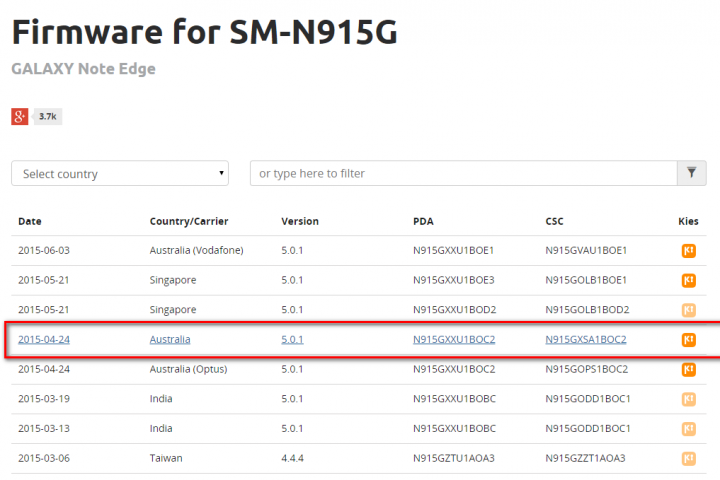
Task: Click the Date column header
Action: (x=30, y=221)
